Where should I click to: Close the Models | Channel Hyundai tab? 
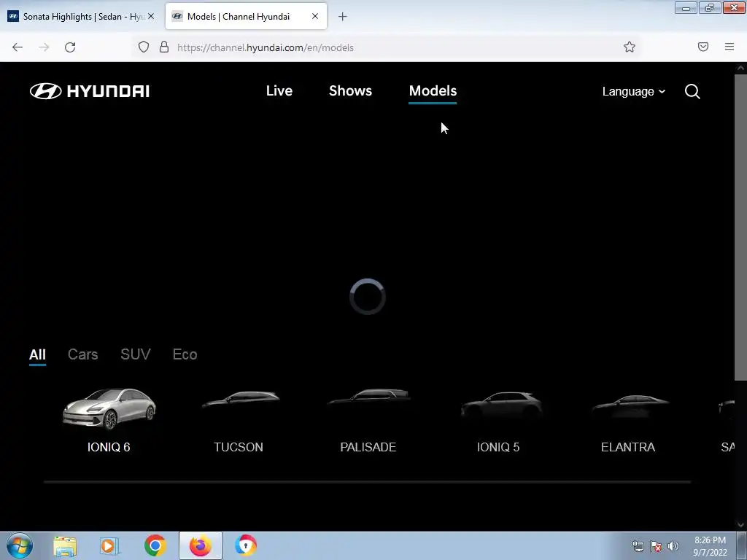pos(315,16)
